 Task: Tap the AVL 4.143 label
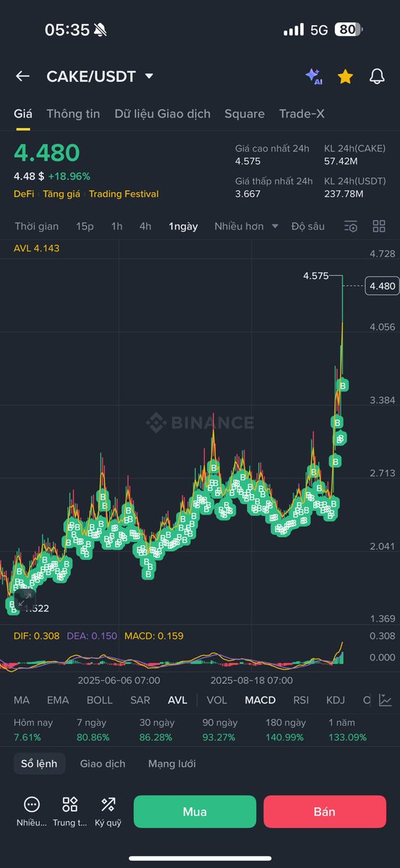(x=37, y=248)
